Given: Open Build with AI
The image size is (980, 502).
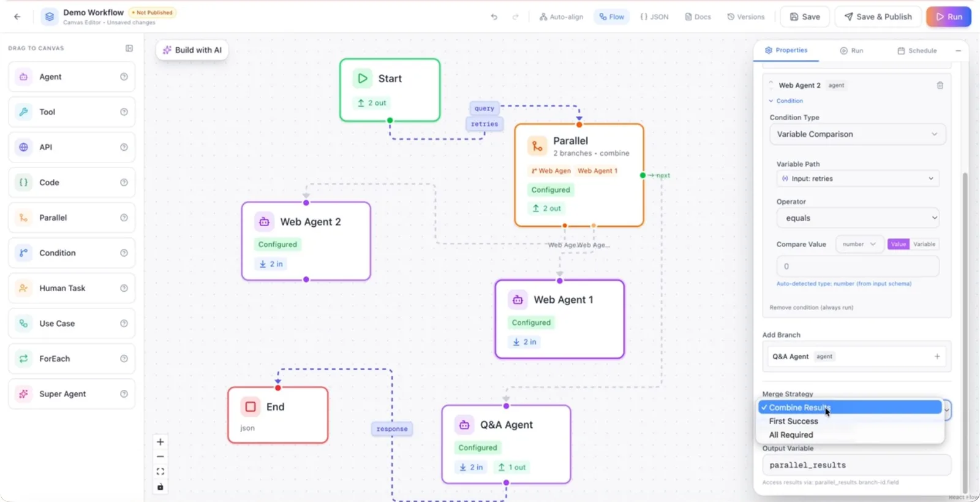Looking at the screenshot, I should [192, 50].
